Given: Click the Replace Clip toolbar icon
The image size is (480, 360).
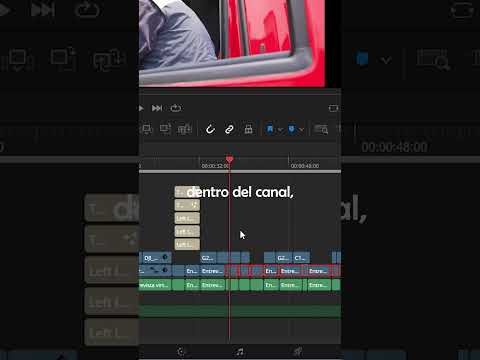Looking at the screenshot, I should coord(184,129).
